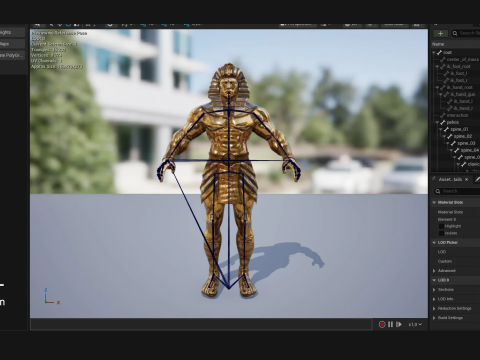This screenshot has height=360, width=480.
Task: Pause the animation playback
Action: [390, 324]
